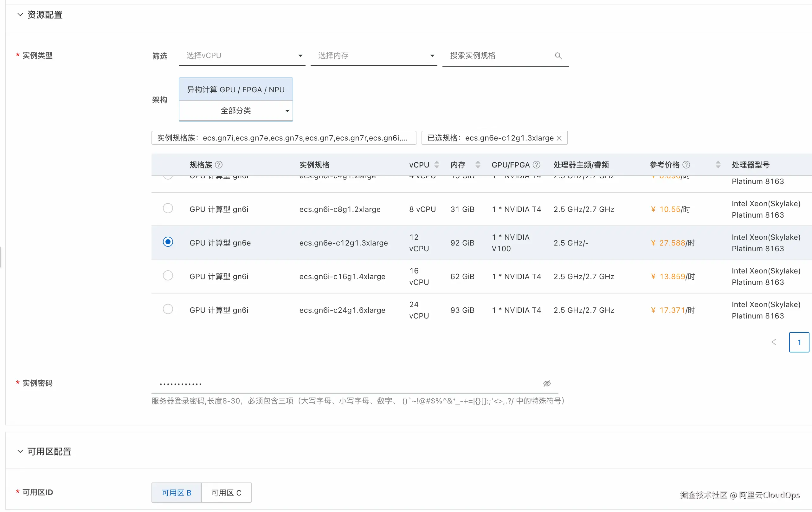
Task: Click page 1 pagination button
Action: [x=799, y=342]
